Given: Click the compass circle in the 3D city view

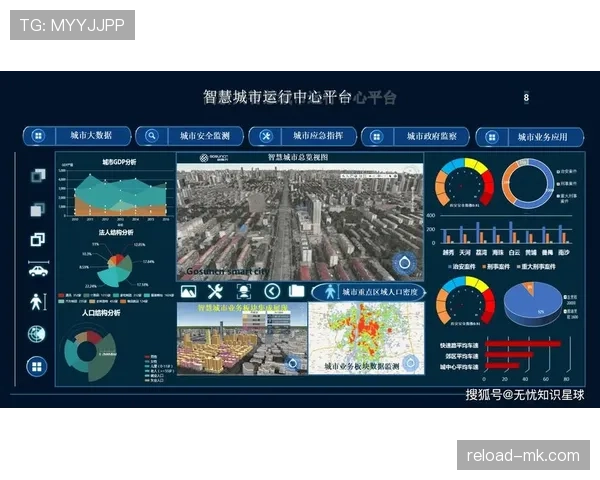Looking at the screenshot, I should click(x=404, y=263).
